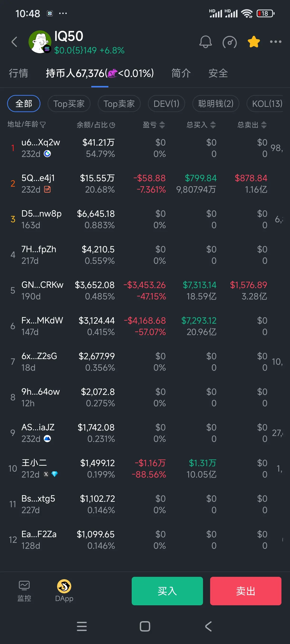This screenshot has height=644, width=290.
Task: Open the speedometer gauge icon
Action: 229,42
